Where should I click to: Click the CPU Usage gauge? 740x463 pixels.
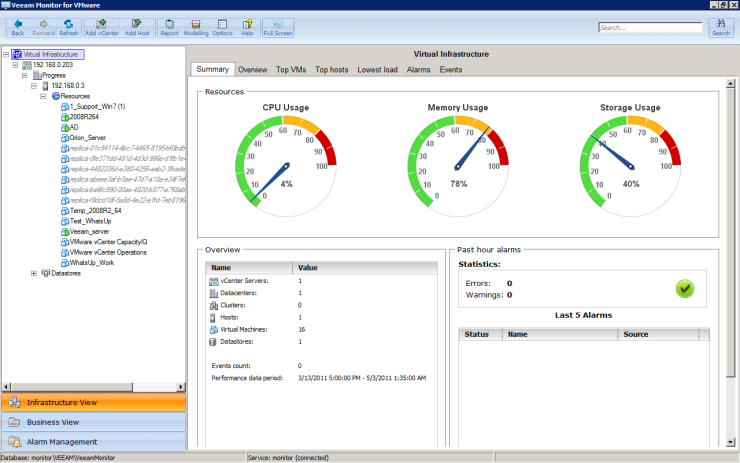[x=286, y=166]
